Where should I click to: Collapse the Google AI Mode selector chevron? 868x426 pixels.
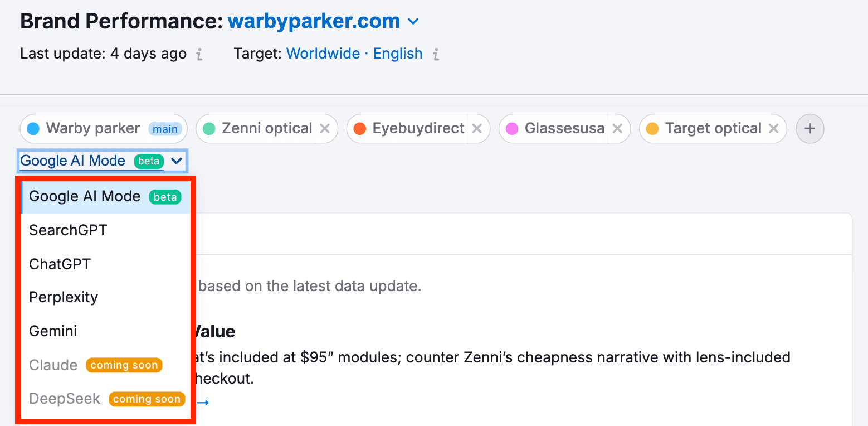click(177, 161)
